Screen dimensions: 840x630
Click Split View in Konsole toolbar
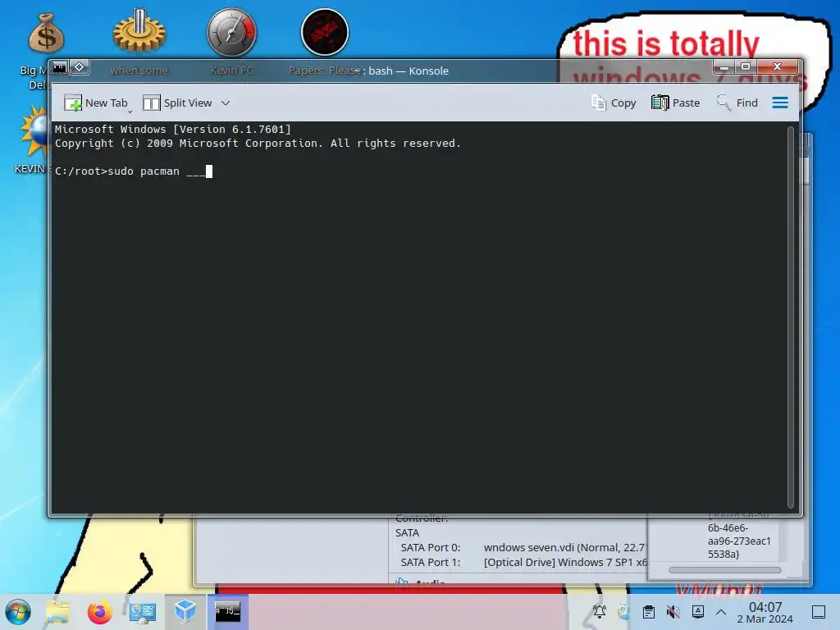pyautogui.click(x=177, y=103)
